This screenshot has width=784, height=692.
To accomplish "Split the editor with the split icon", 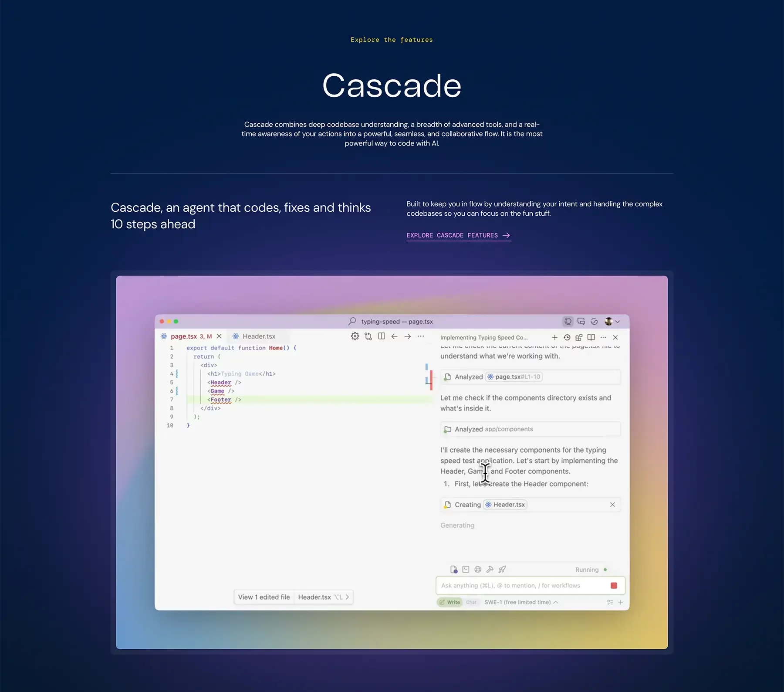I will 382,336.
